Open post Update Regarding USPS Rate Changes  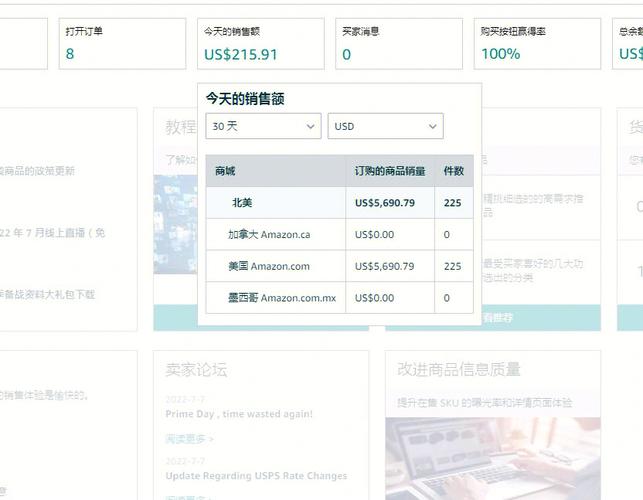point(256,476)
